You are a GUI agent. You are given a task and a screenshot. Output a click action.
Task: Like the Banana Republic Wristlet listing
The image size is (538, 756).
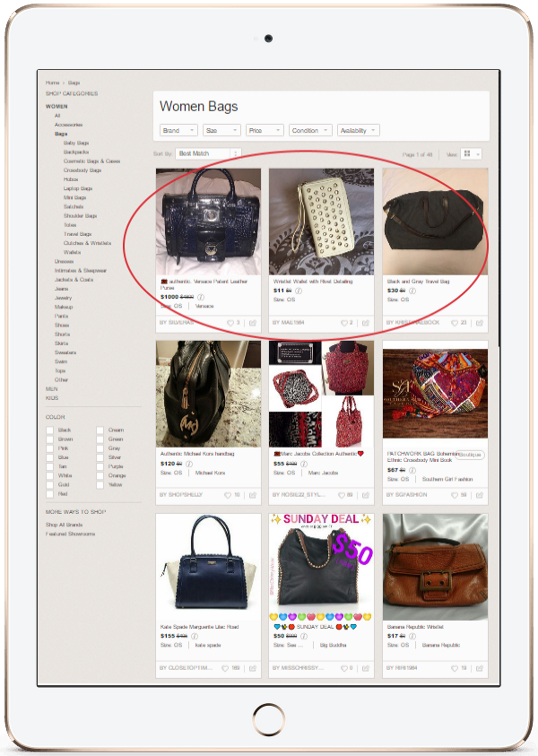455,668
